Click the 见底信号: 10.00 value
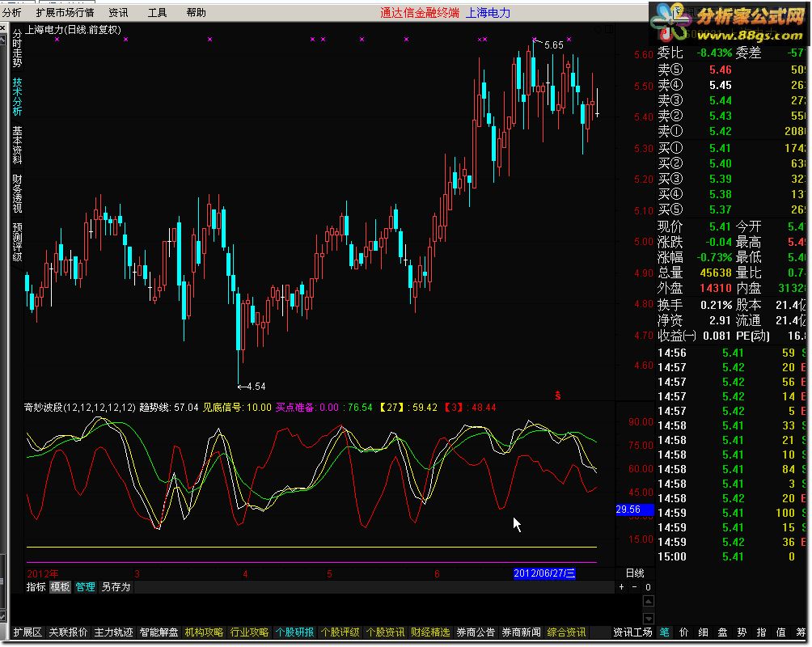 pyautogui.click(x=237, y=408)
